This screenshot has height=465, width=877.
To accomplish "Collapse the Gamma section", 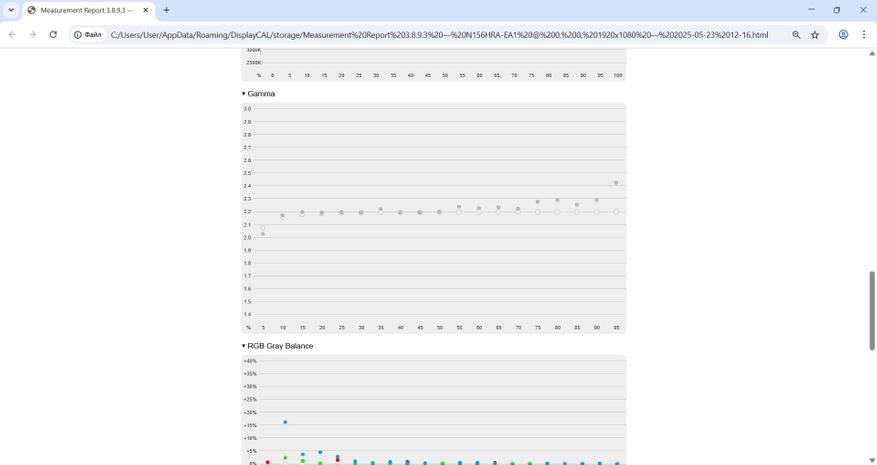I will point(258,93).
